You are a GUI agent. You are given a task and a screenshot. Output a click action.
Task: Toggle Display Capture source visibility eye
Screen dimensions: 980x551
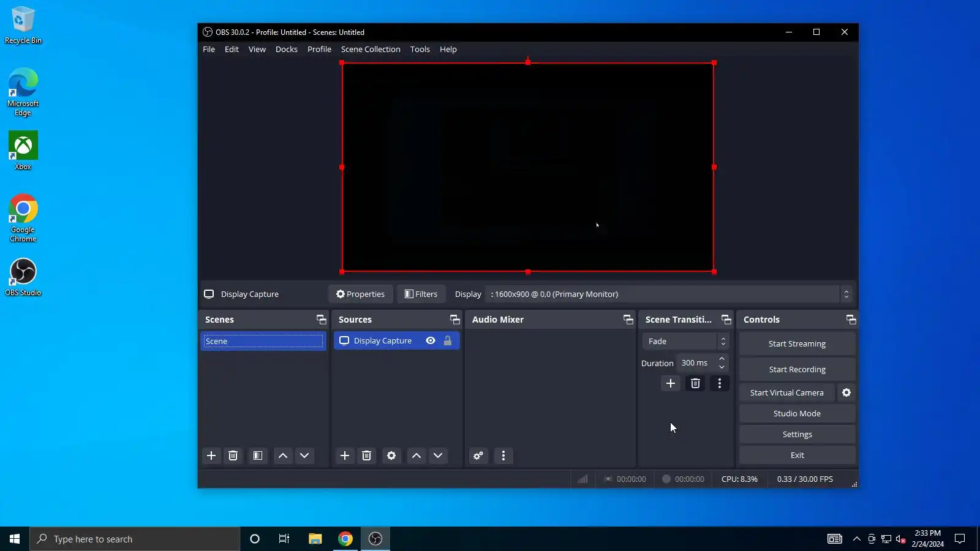tap(431, 340)
